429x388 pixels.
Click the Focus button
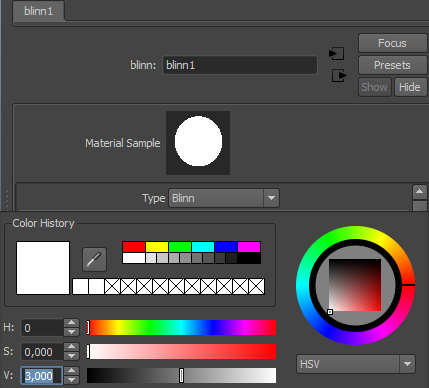392,43
